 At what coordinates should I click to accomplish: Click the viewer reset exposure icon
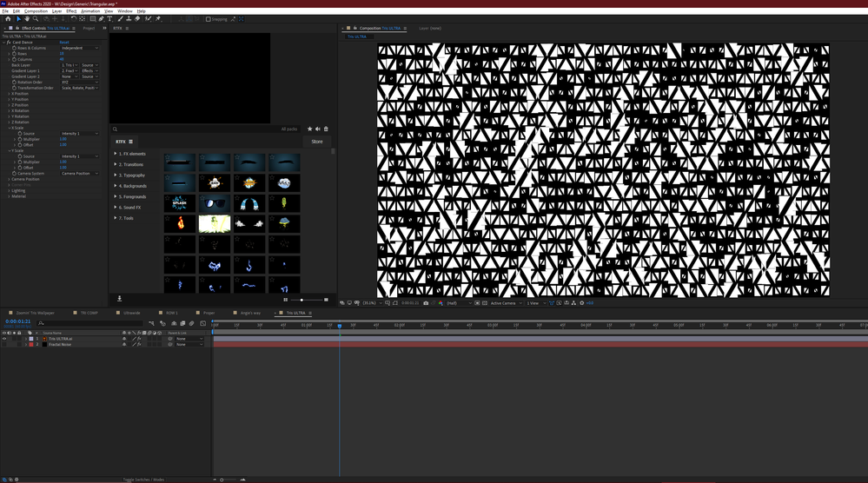tap(582, 303)
